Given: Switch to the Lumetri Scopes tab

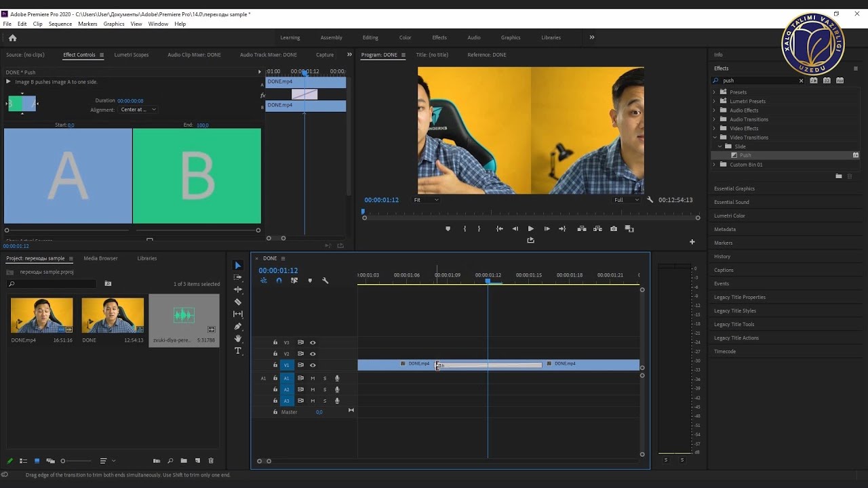Looking at the screenshot, I should [131, 55].
